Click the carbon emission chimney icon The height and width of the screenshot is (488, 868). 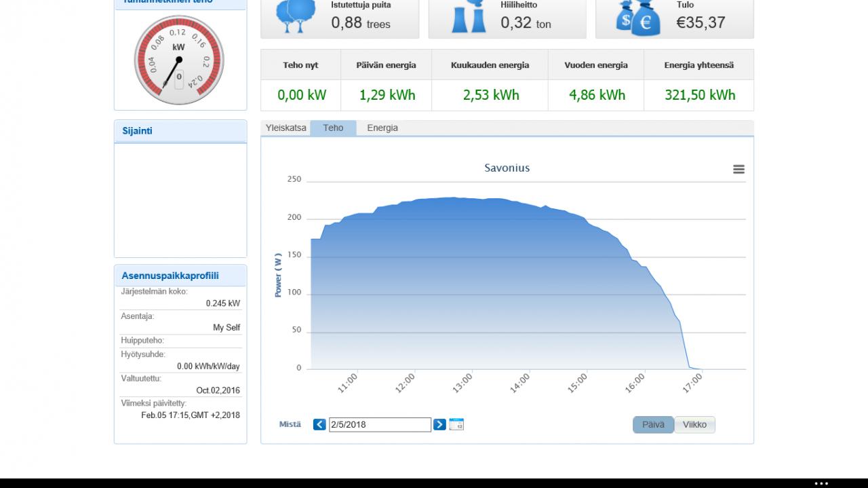[469, 16]
